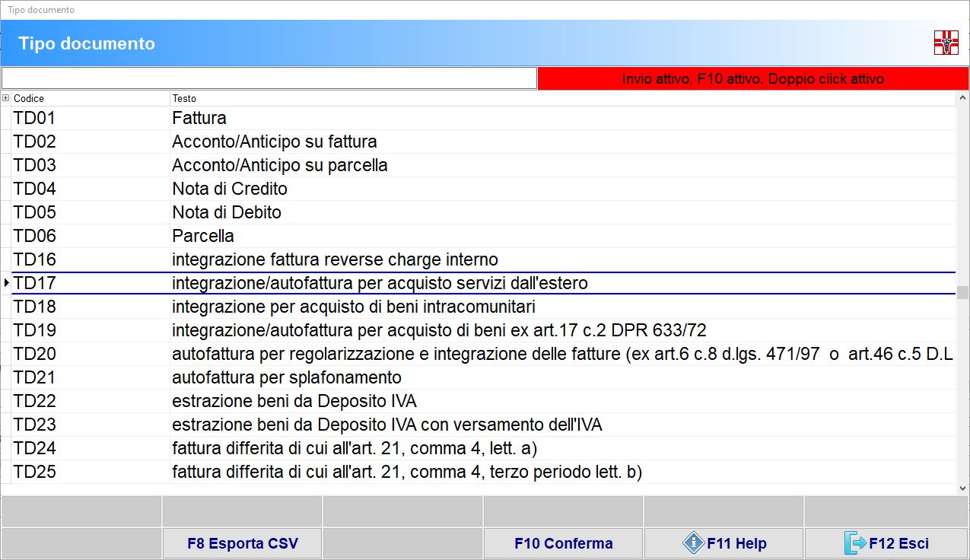The image size is (970, 560).
Task: Expand the grid selector plus icon
Action: [x=6, y=98]
